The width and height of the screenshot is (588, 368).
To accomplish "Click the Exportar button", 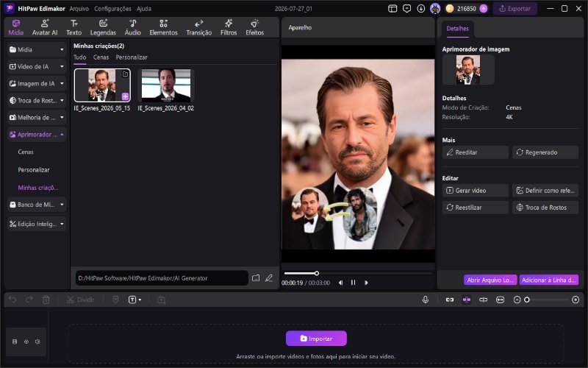I will (x=515, y=9).
